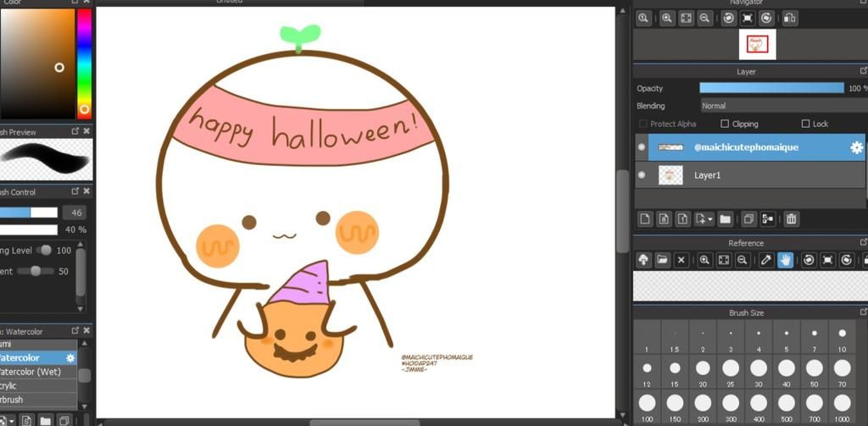The width and height of the screenshot is (868, 426).
Task: Pop out the Layer panel
Action: [x=863, y=71]
